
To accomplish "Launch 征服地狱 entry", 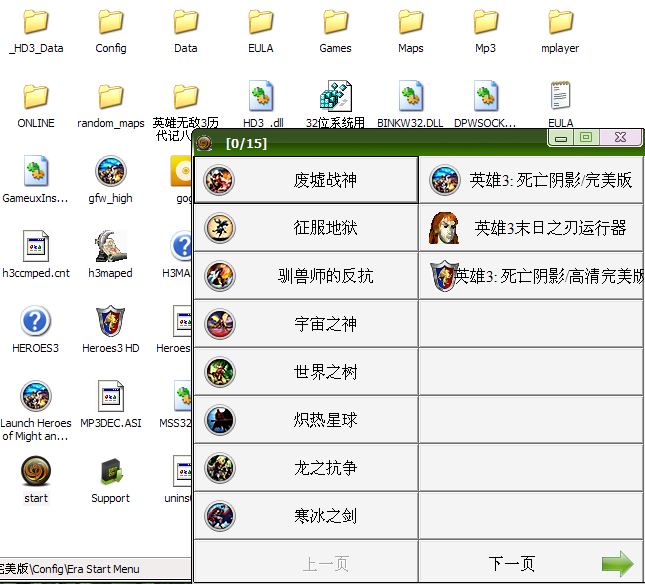I will 306,228.
